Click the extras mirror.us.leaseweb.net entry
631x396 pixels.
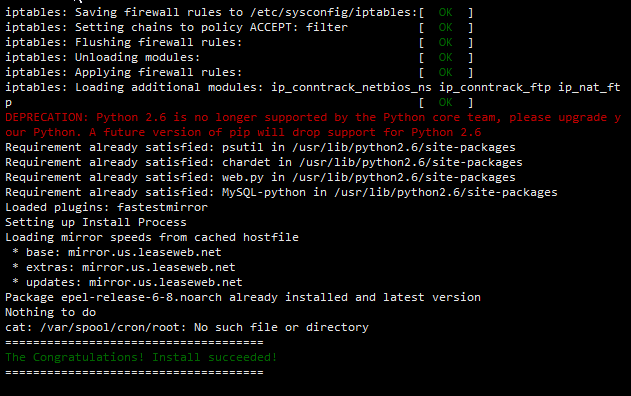click(124, 268)
